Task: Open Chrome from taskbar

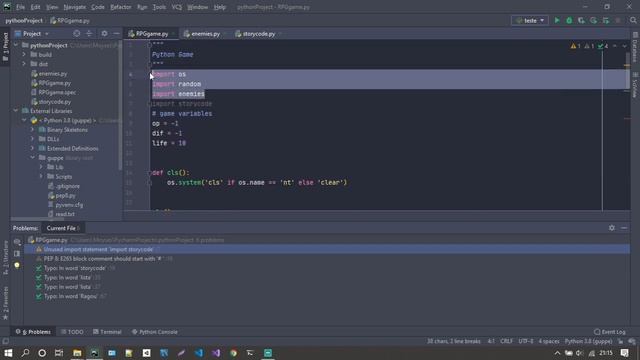Action: 233,353
